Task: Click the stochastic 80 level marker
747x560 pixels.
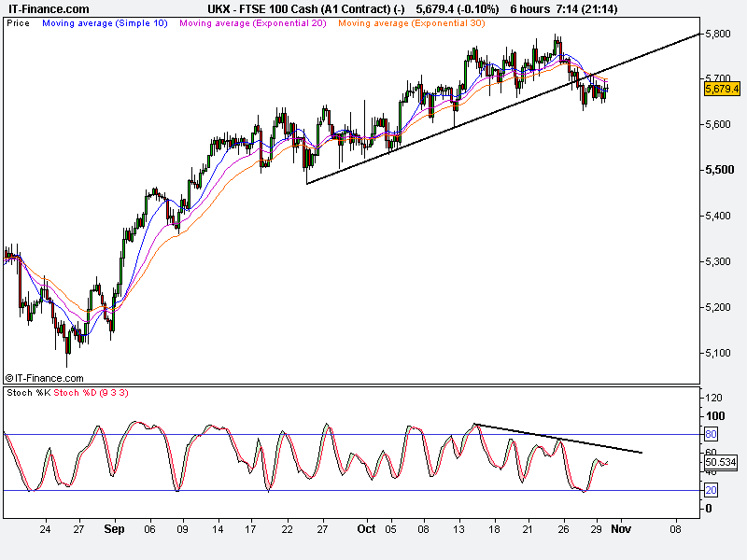Action: [711, 434]
